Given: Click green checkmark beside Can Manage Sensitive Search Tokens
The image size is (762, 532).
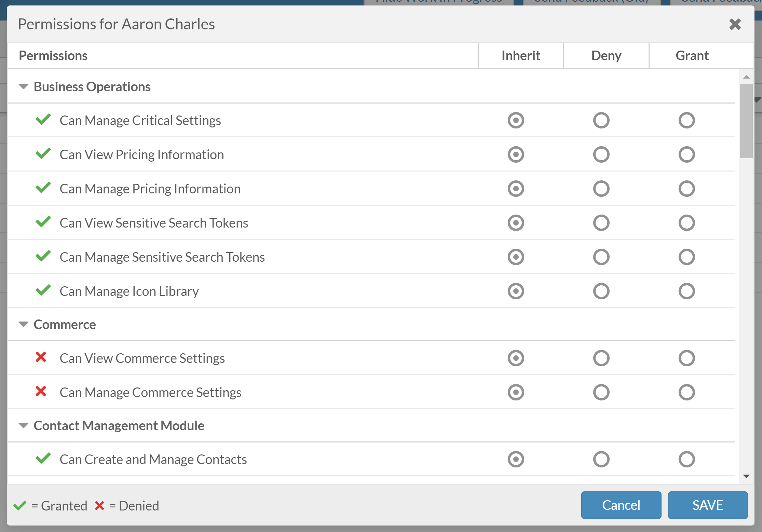Looking at the screenshot, I should [x=43, y=257].
